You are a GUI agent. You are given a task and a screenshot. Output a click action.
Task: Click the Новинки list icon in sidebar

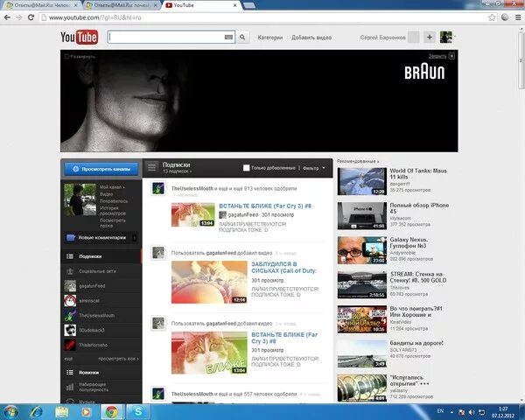click(x=70, y=373)
